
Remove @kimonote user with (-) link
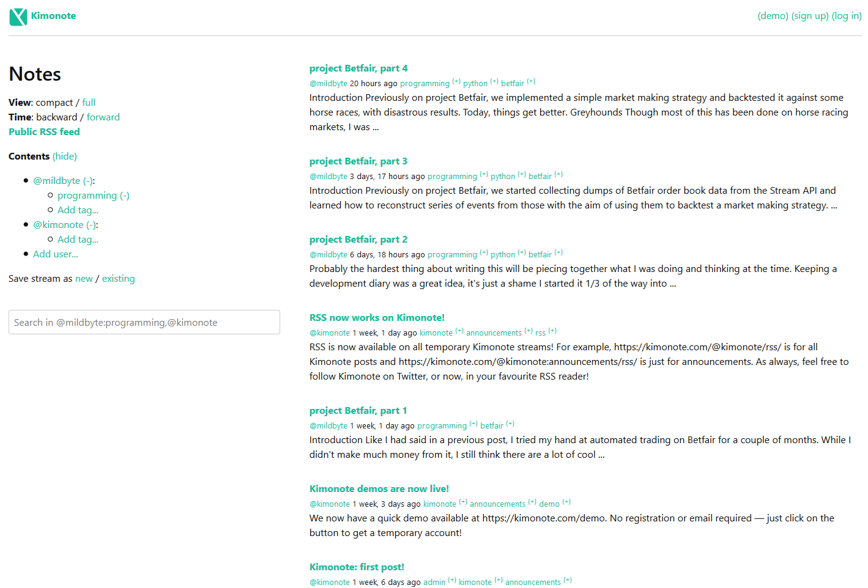point(91,225)
